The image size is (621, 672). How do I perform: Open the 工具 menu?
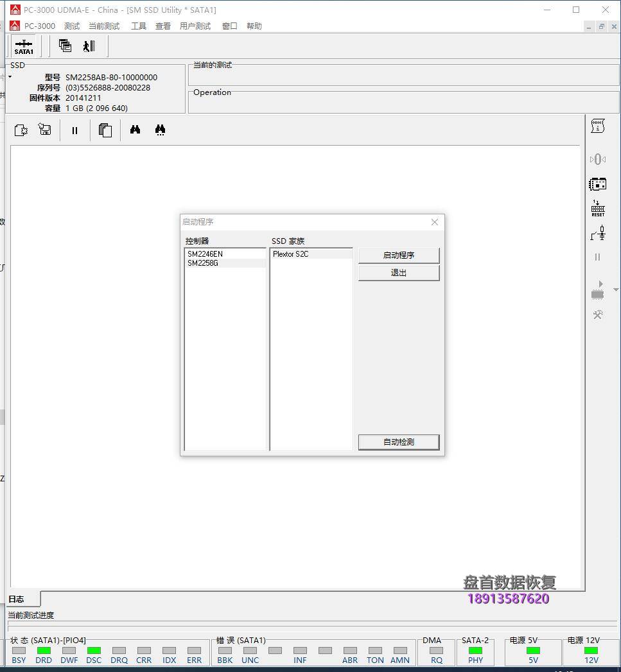coord(139,26)
